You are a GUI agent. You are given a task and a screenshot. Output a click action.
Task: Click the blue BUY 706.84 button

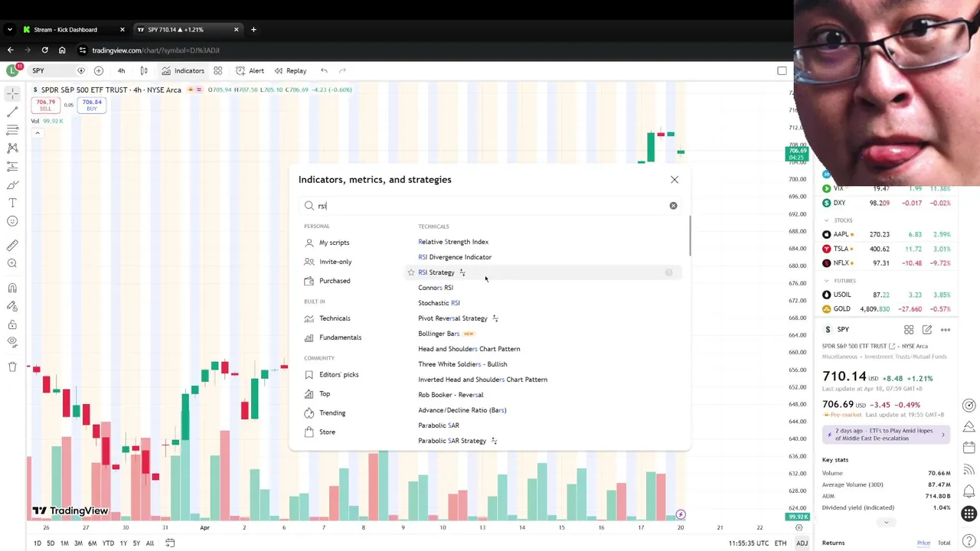click(x=92, y=105)
